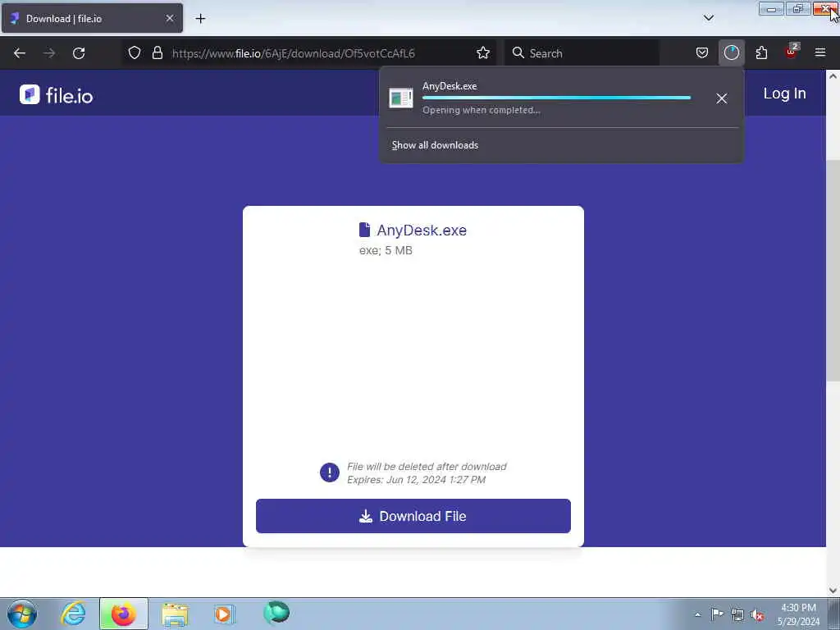Click the "File will be deleted after download" notice

427,467
